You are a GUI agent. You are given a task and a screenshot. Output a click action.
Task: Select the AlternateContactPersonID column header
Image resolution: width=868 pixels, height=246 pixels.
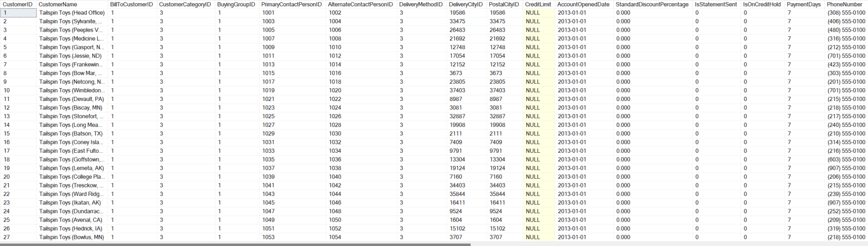point(361,4)
